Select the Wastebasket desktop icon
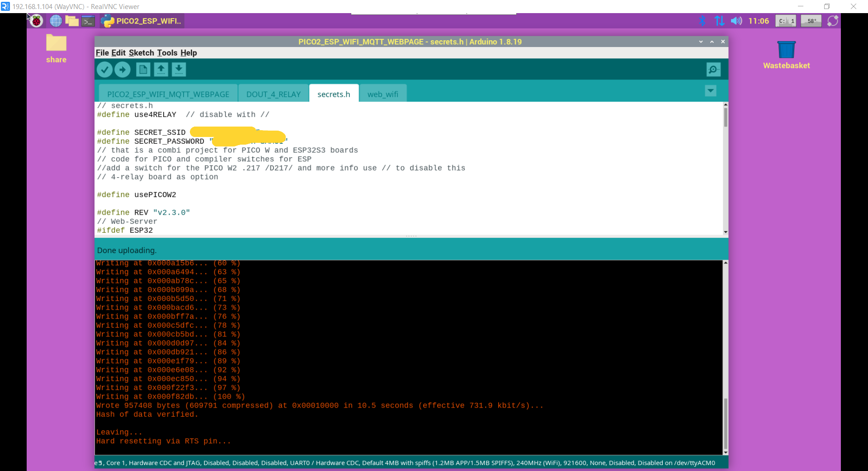868x471 pixels. point(787,55)
